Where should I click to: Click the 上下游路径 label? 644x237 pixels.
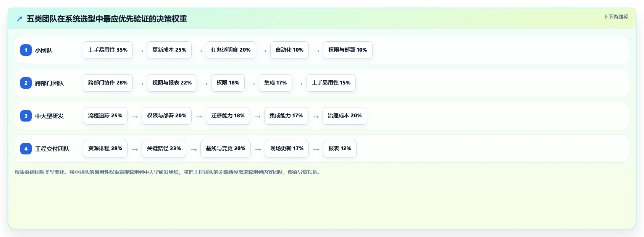tap(616, 17)
